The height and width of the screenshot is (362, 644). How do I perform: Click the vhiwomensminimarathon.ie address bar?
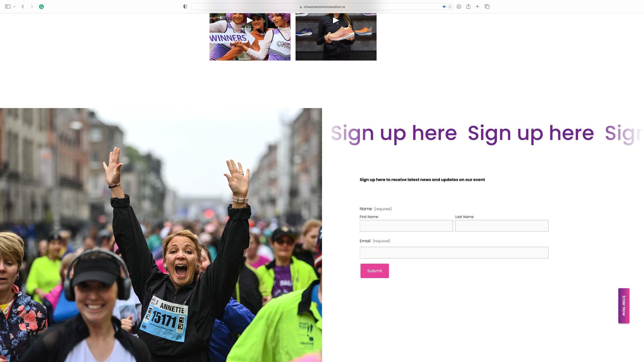[322, 7]
